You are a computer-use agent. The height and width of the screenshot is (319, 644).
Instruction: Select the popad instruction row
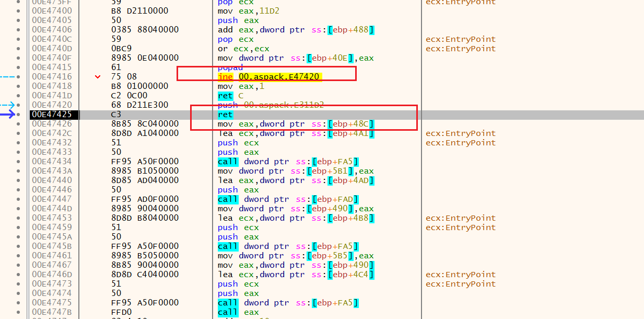click(231, 67)
